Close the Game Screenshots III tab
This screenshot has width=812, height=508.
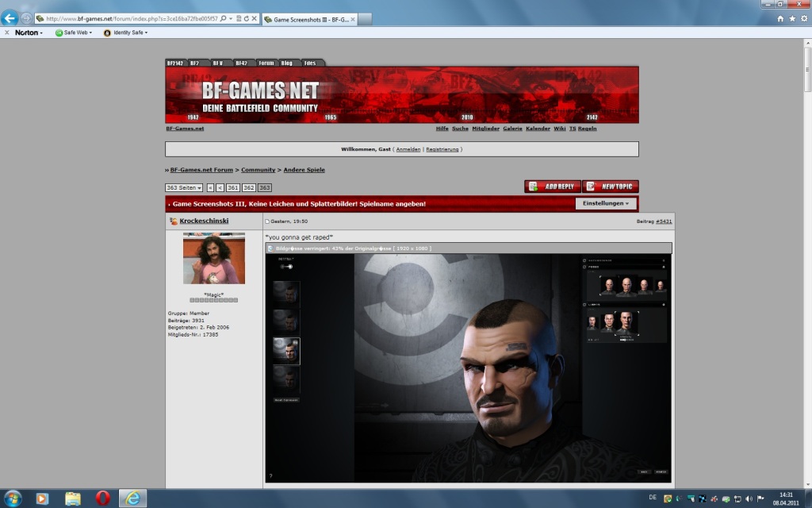click(353, 19)
